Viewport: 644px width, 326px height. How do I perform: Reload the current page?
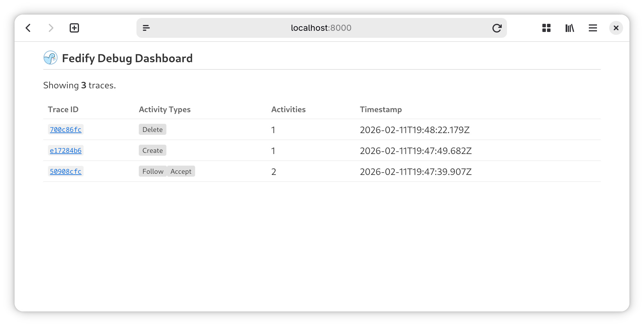(x=497, y=28)
